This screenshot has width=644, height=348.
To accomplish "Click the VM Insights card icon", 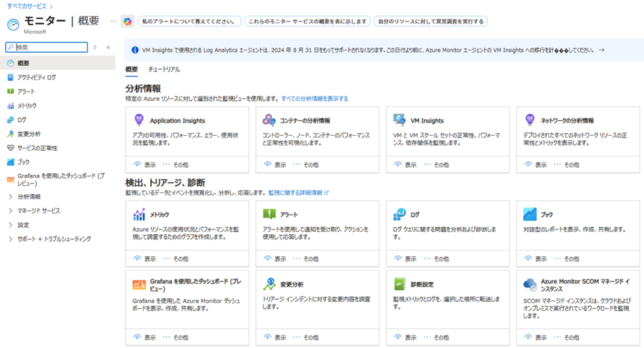I will [399, 120].
